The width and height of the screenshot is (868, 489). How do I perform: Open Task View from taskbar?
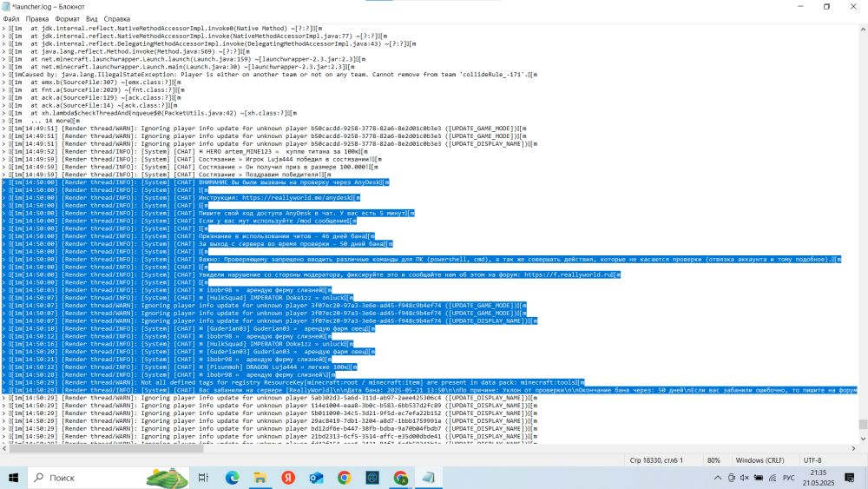203,478
